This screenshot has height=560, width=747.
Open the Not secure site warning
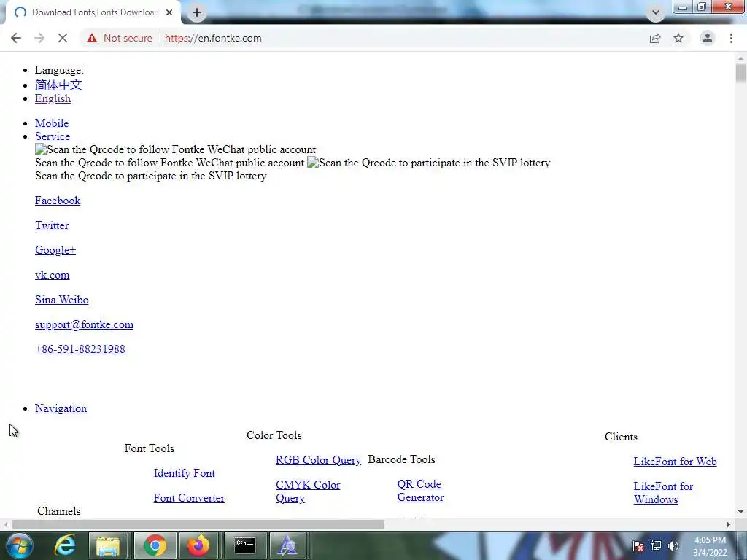119,38
